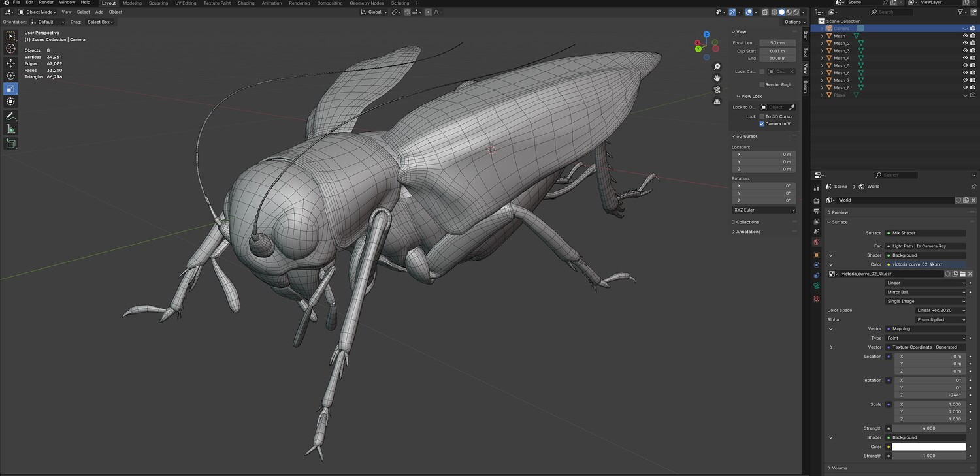
Task: Open the View Layer properties tab icon
Action: 816,221
